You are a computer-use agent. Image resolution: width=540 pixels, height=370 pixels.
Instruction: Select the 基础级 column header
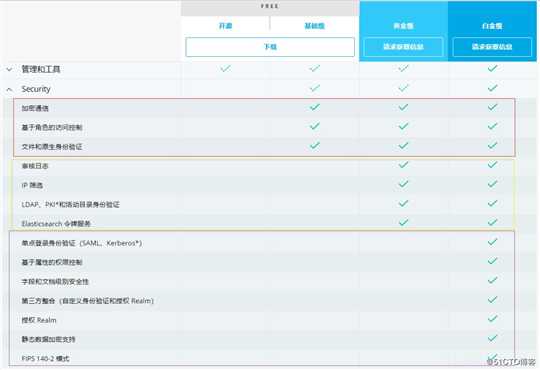coord(314,26)
